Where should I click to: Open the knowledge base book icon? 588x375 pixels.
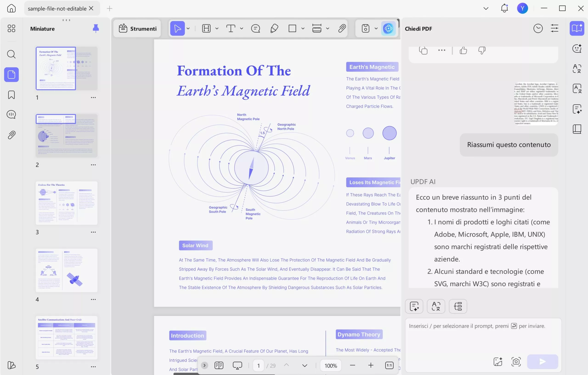tap(577, 129)
